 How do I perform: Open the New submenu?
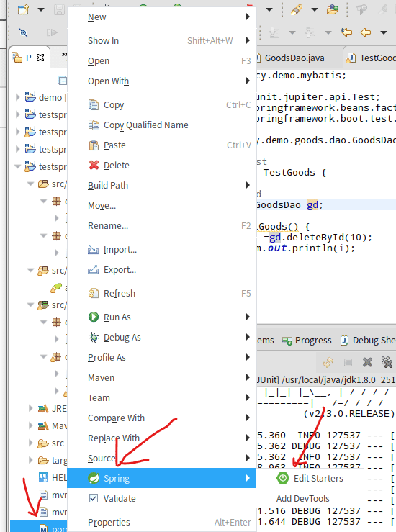(161, 17)
